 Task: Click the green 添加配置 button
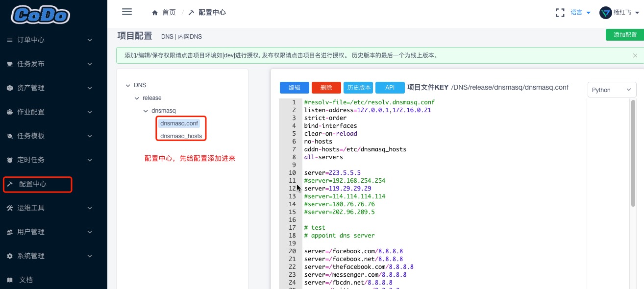625,35
